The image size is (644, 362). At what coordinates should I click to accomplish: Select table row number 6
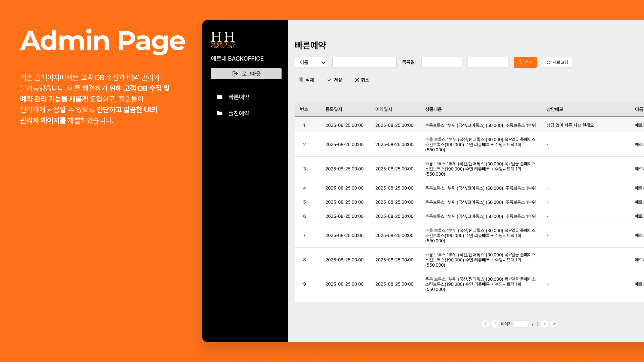point(469,216)
